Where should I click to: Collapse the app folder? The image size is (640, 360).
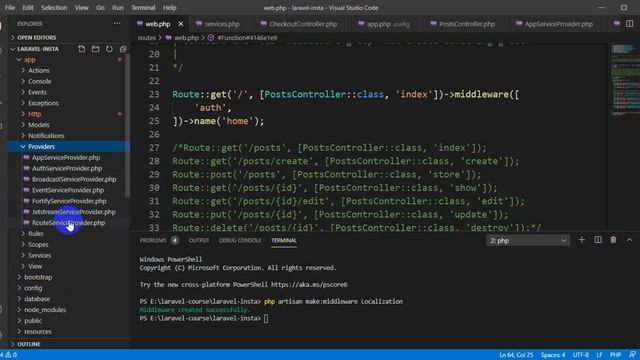[30, 60]
